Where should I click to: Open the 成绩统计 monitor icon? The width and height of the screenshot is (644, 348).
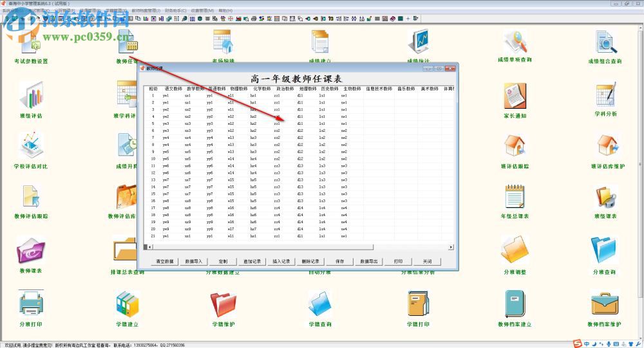[419, 42]
